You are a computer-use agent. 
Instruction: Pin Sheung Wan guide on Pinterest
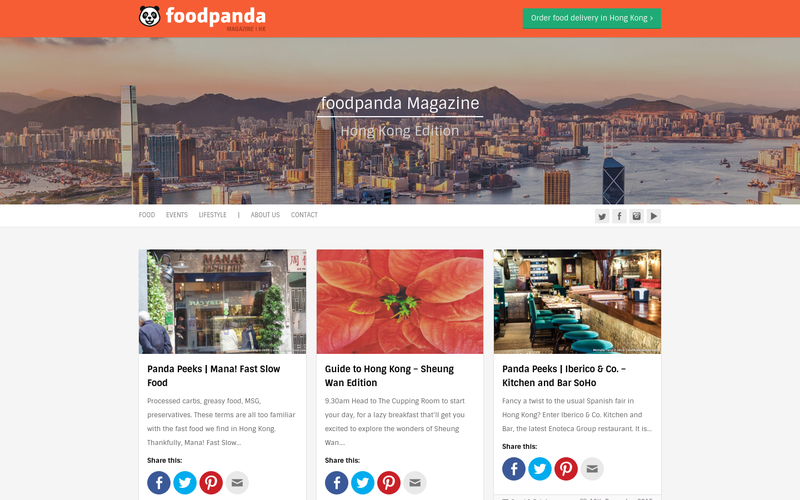388,483
